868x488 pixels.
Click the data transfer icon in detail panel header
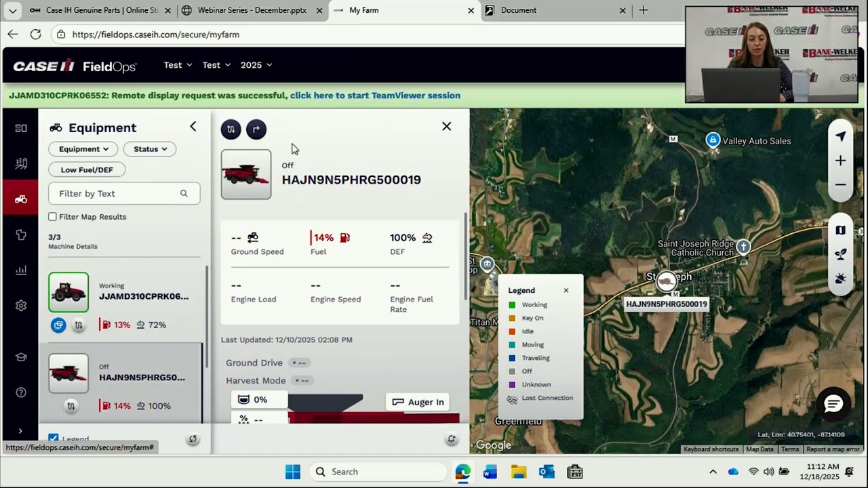point(231,129)
